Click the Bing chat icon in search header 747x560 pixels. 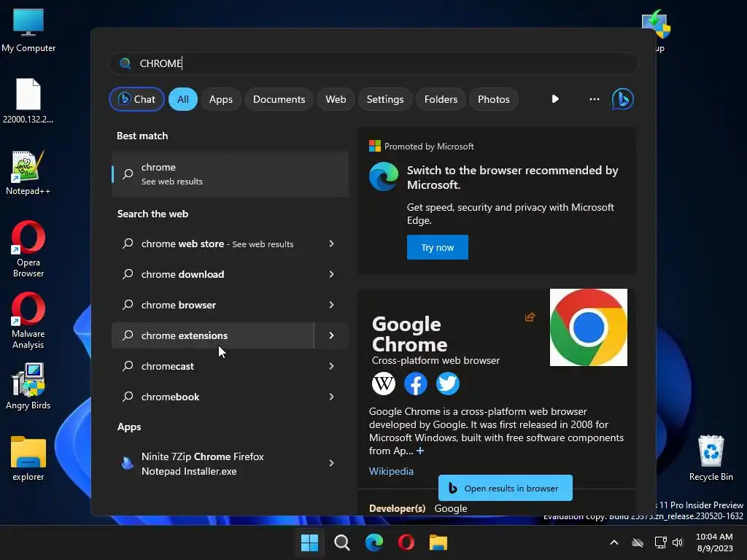point(623,99)
